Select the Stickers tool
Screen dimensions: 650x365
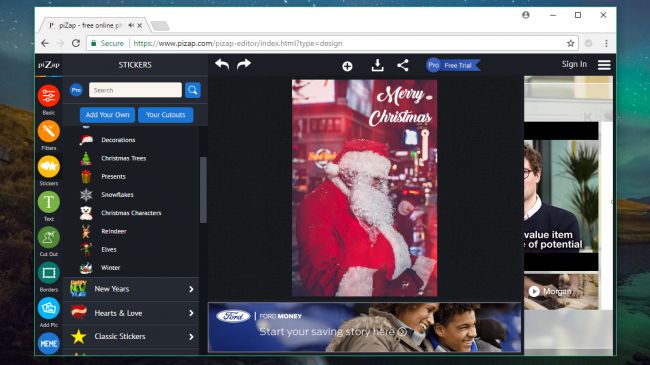tap(49, 167)
